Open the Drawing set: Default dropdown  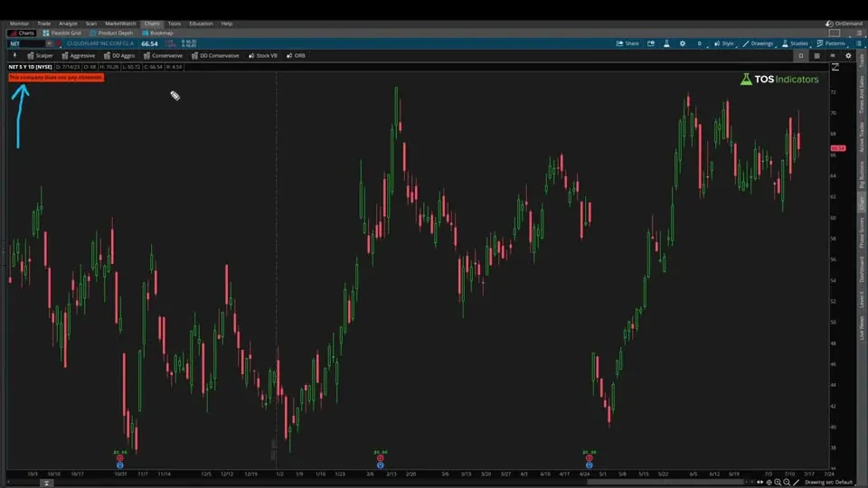[x=830, y=483]
